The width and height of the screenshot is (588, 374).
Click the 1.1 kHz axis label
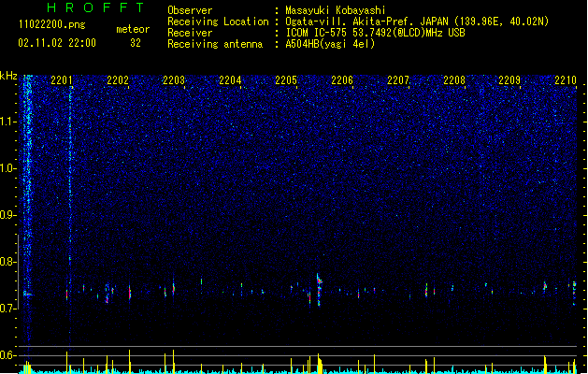pos(7,122)
